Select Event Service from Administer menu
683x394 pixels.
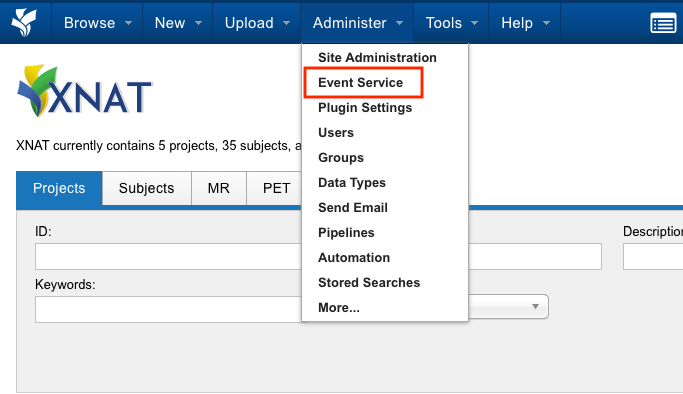[x=361, y=83]
